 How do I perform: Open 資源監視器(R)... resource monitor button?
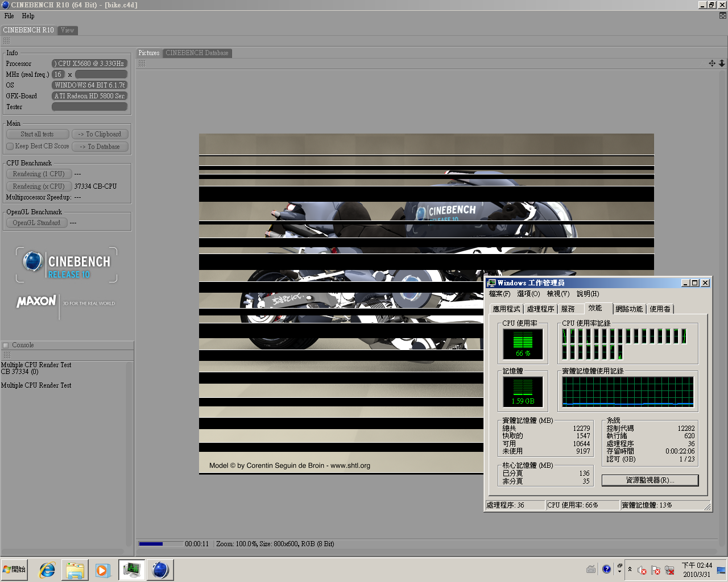pos(650,480)
